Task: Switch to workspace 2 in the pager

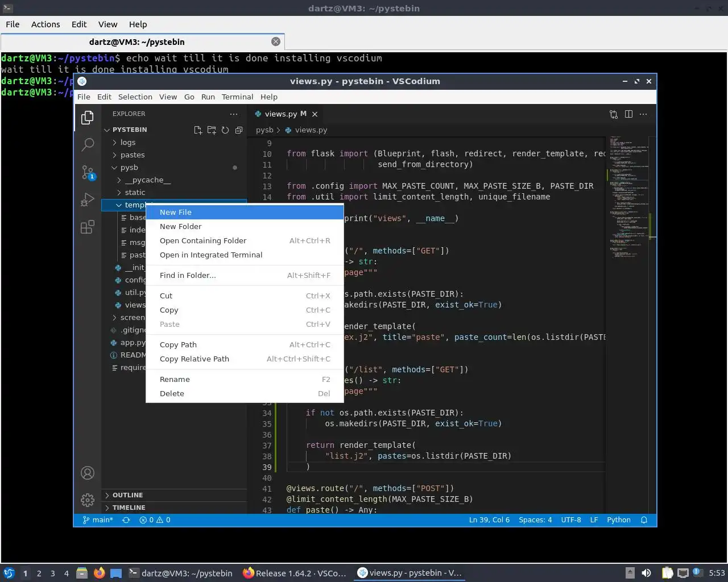Action: 39,573
